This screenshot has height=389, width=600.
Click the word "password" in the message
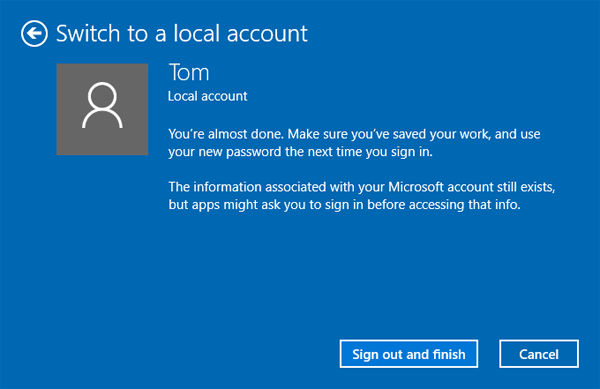(x=254, y=152)
